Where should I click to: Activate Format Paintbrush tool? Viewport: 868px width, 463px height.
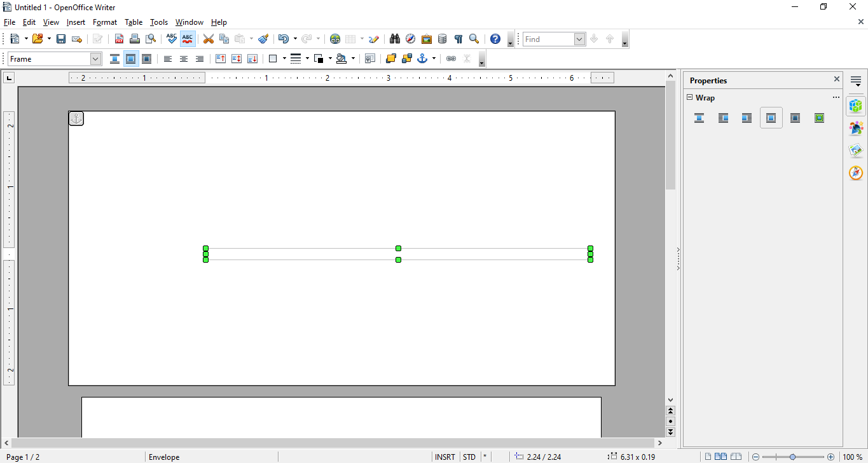click(x=263, y=39)
